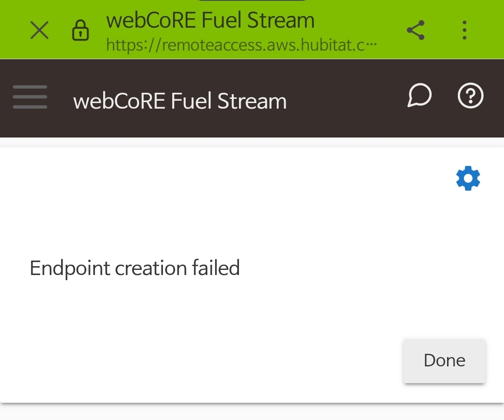The width and height of the screenshot is (504, 420).
Task: Select the Endpoint creation failed message
Action: click(x=134, y=268)
